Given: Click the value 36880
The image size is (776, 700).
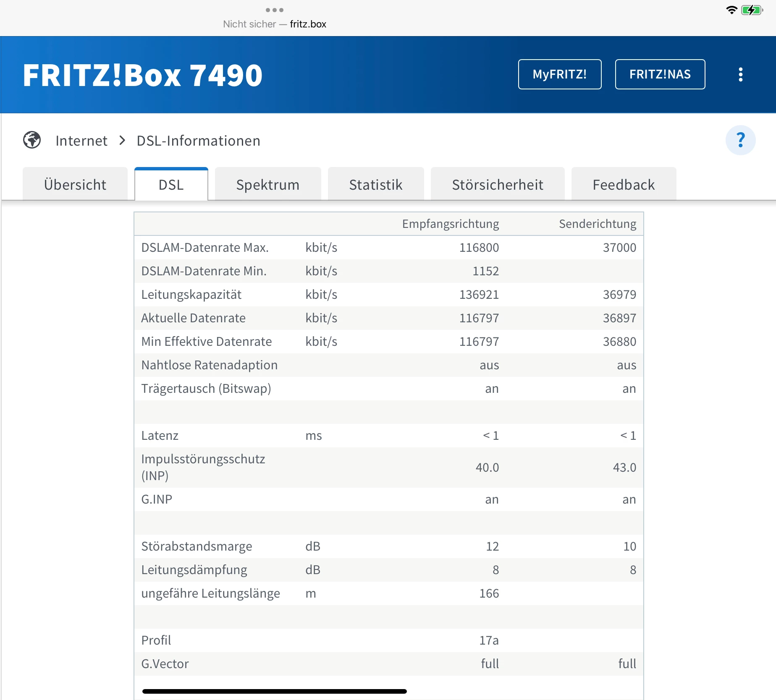Looking at the screenshot, I should pos(619,341).
